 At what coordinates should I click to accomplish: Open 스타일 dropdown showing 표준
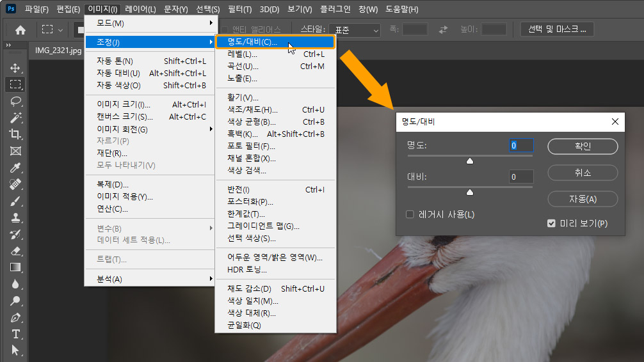coord(355,30)
